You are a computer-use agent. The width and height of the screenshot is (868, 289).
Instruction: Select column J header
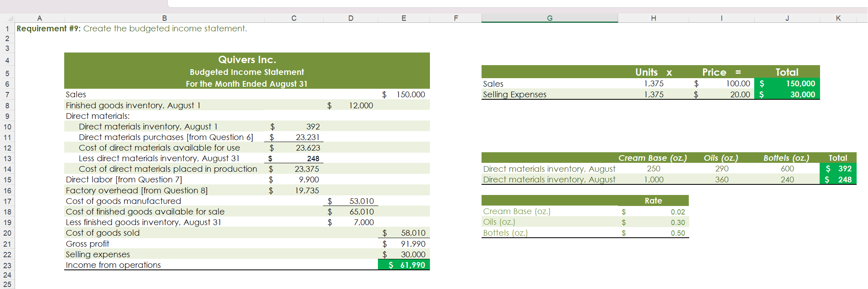pos(787,18)
